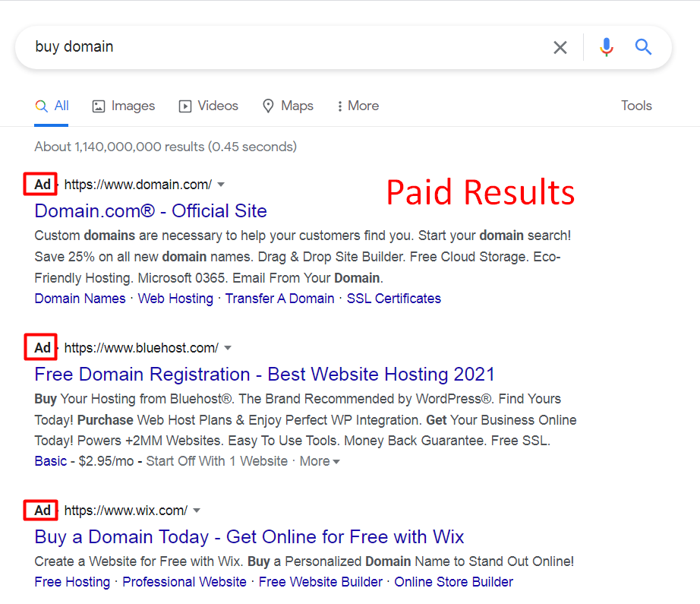700x604 pixels.
Task: Click the Videos tab play icon
Action: [x=185, y=106]
